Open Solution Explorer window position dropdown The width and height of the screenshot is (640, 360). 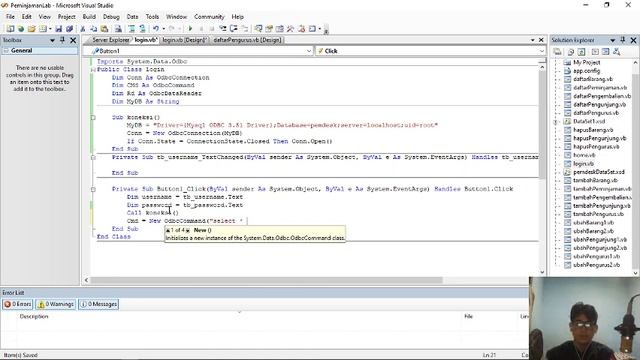point(613,40)
